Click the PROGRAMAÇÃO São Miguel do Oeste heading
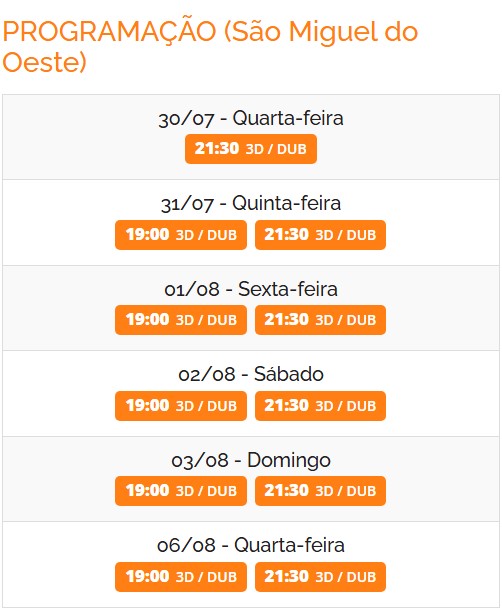The height and width of the screenshot is (616, 502). 210,46
